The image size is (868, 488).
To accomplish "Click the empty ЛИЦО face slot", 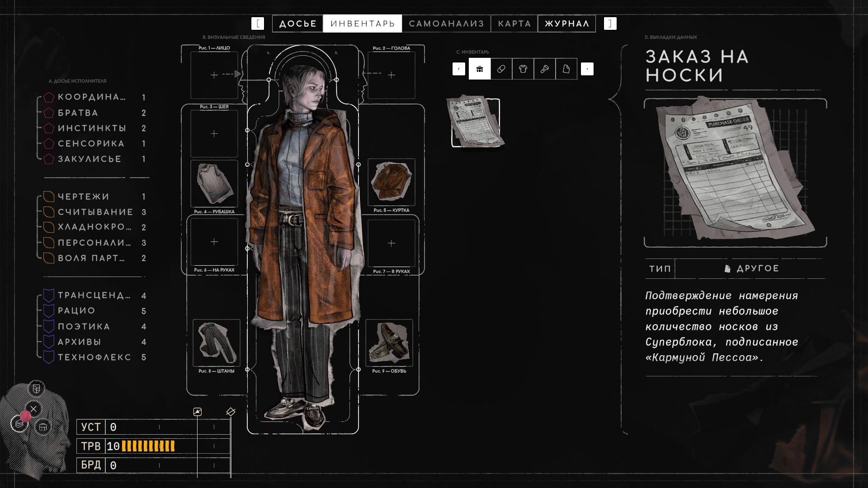I will [x=214, y=75].
